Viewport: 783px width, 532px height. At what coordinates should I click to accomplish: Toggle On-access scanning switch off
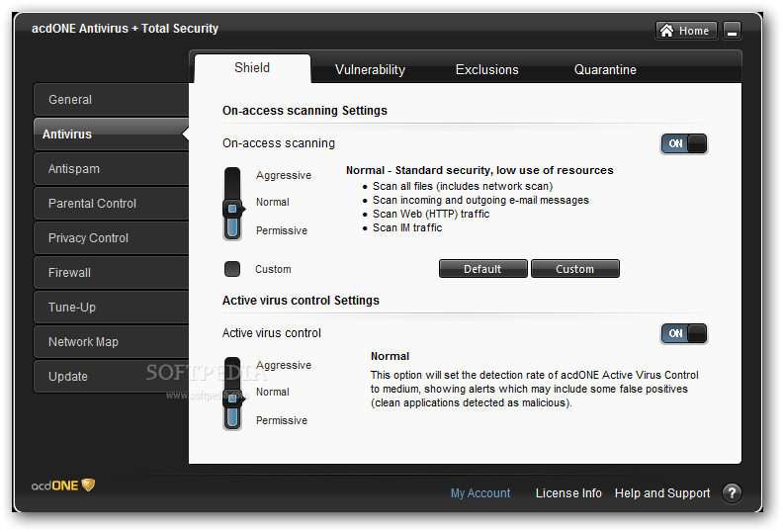pos(683,143)
